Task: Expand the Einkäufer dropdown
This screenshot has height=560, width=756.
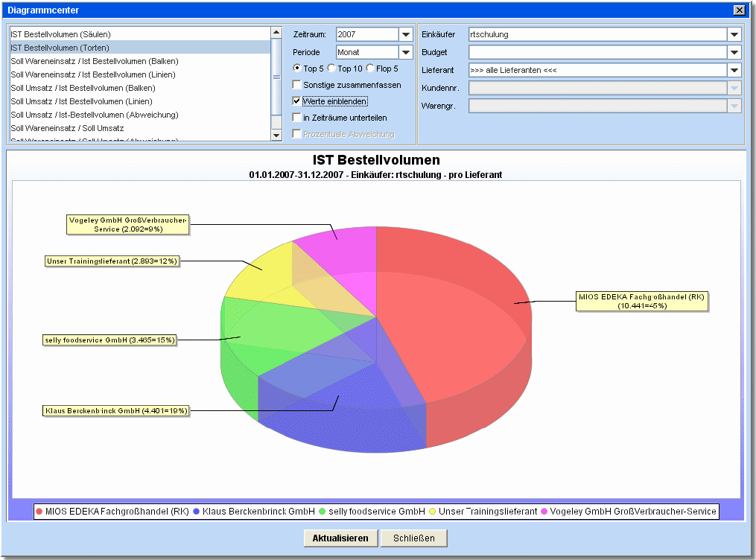Action: pos(734,35)
